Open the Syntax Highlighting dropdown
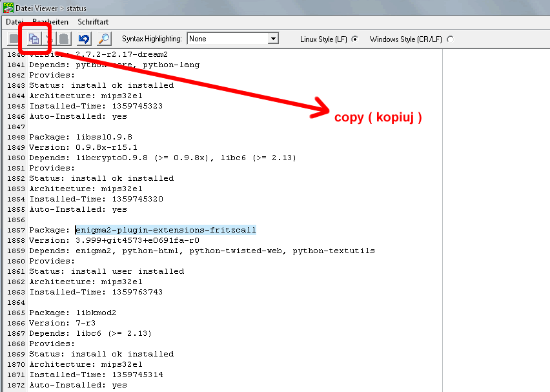Screen dimensions: 550x392 [x=273, y=39]
